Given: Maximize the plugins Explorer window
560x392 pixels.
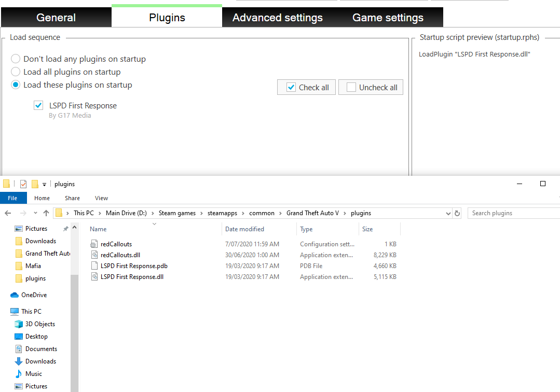Looking at the screenshot, I should pos(542,184).
